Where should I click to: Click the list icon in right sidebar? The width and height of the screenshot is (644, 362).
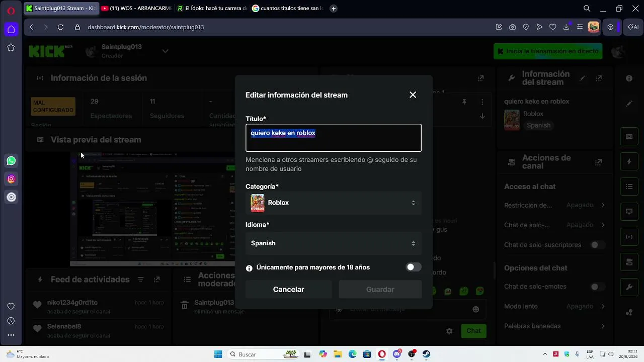tap(629, 187)
